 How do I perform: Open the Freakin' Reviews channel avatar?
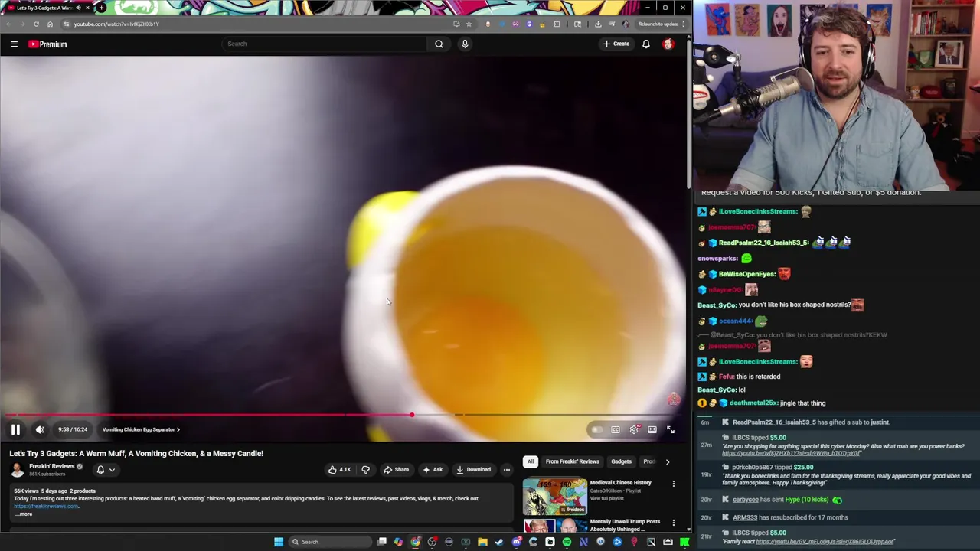17,470
